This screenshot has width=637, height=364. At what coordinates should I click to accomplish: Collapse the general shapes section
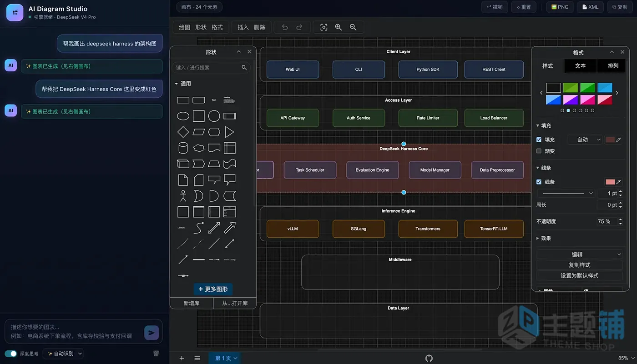[x=182, y=84]
